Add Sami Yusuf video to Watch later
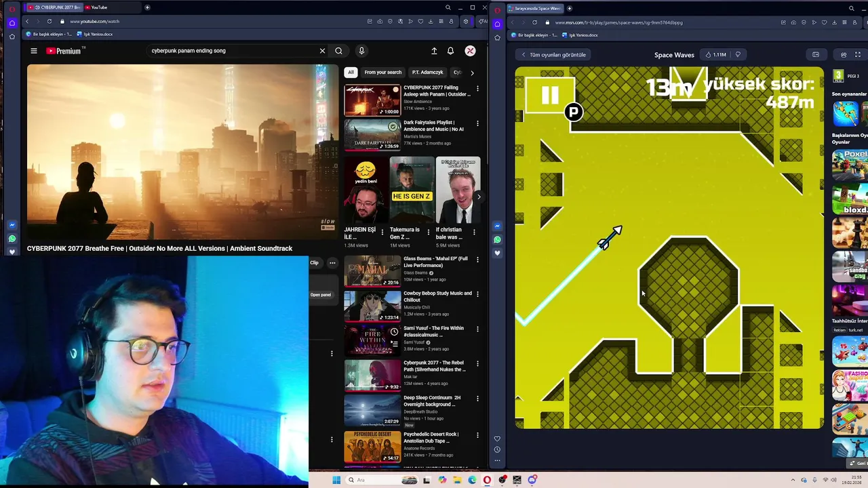Image resolution: width=868 pixels, height=488 pixels. pyautogui.click(x=394, y=332)
